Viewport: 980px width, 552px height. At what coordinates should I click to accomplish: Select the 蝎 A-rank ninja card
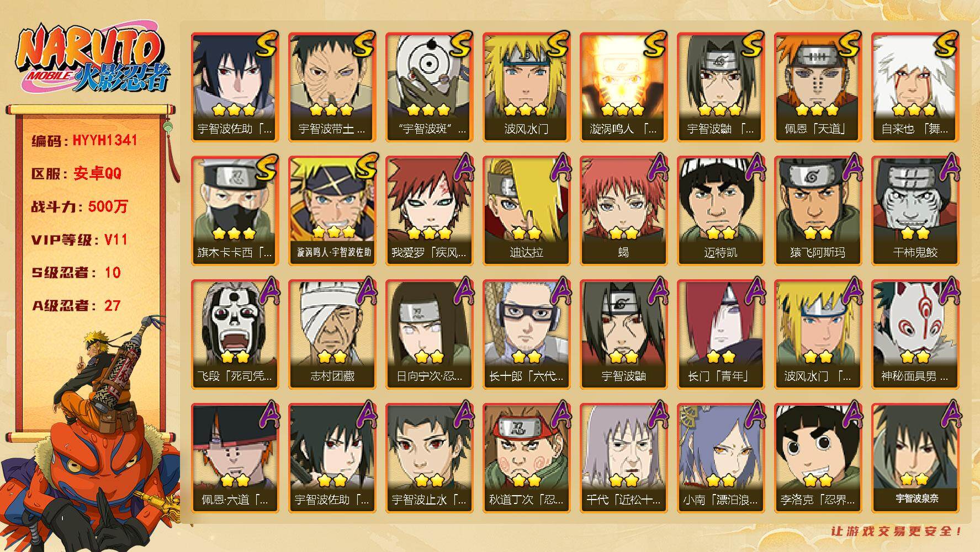[x=623, y=211]
